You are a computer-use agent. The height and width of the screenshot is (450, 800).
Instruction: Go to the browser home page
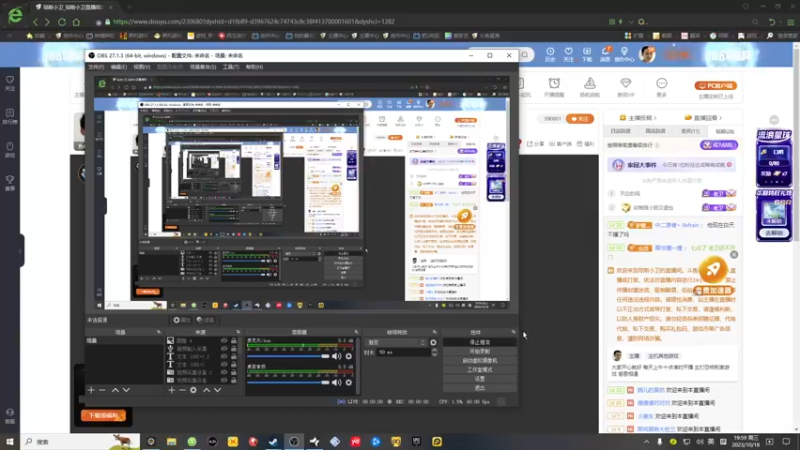click(x=77, y=22)
